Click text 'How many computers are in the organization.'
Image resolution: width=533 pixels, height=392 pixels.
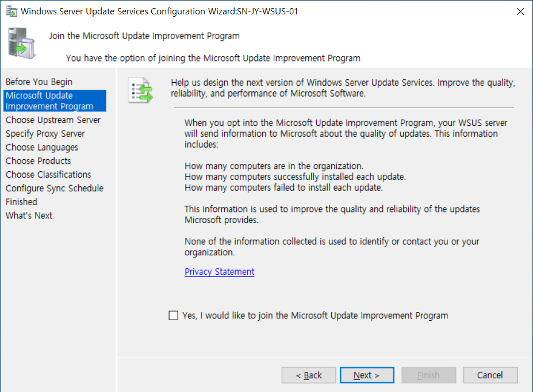[x=274, y=166]
